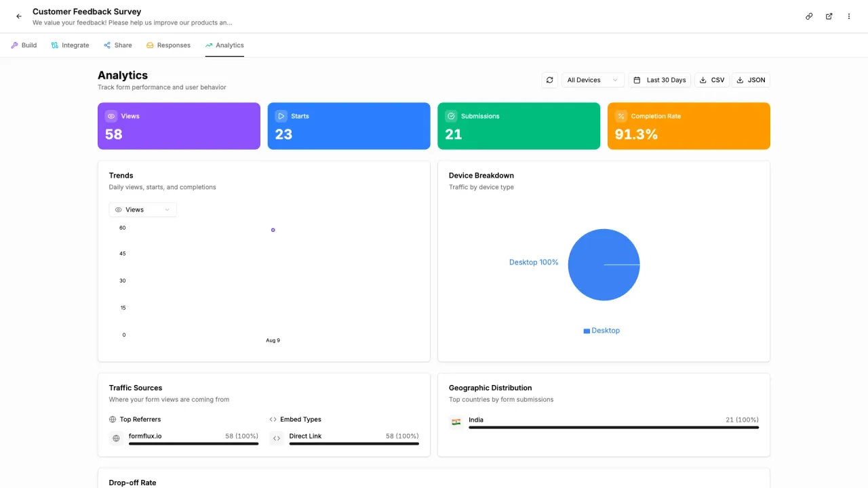Viewport: 868px width, 488px height.
Task: Open the Views metric dropdown in Trends
Action: pyautogui.click(x=142, y=209)
